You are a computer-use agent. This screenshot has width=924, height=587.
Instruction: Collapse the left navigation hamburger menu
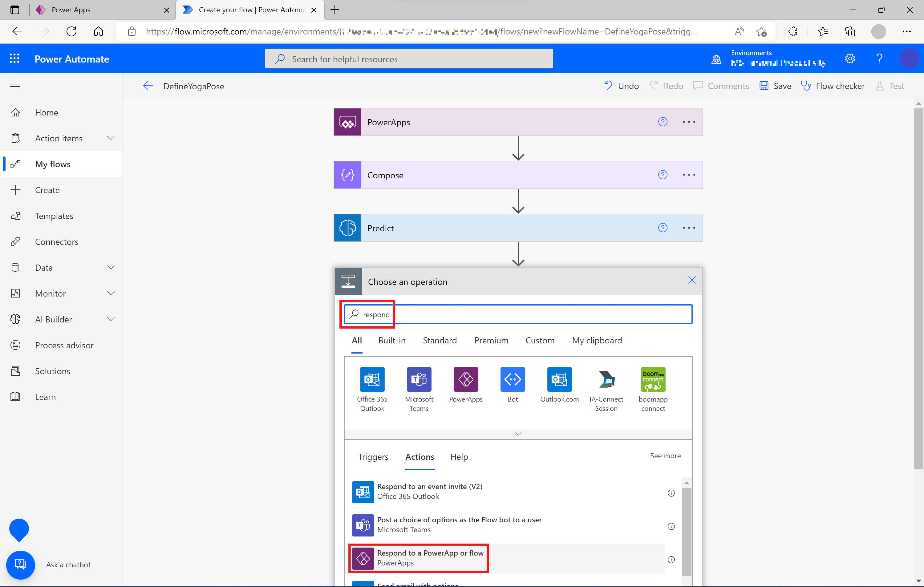(x=14, y=86)
